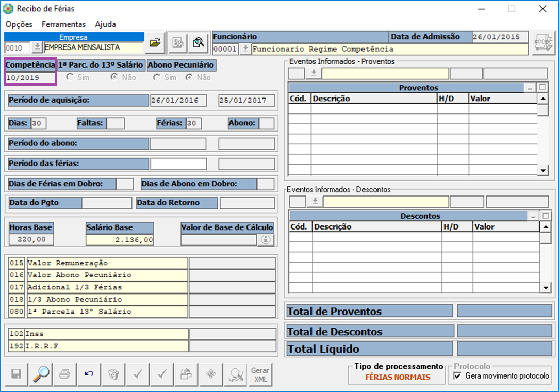Click the Faltas input field

(x=116, y=123)
